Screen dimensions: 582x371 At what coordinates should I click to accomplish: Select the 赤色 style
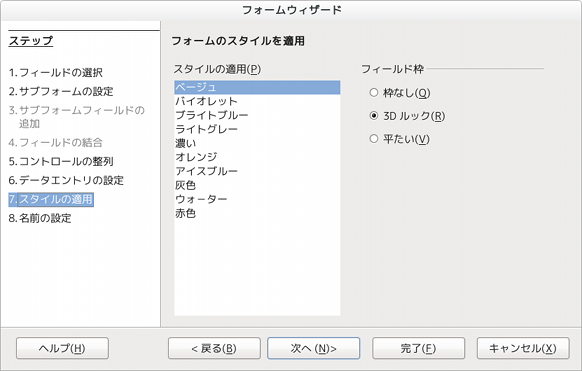[x=257, y=214]
